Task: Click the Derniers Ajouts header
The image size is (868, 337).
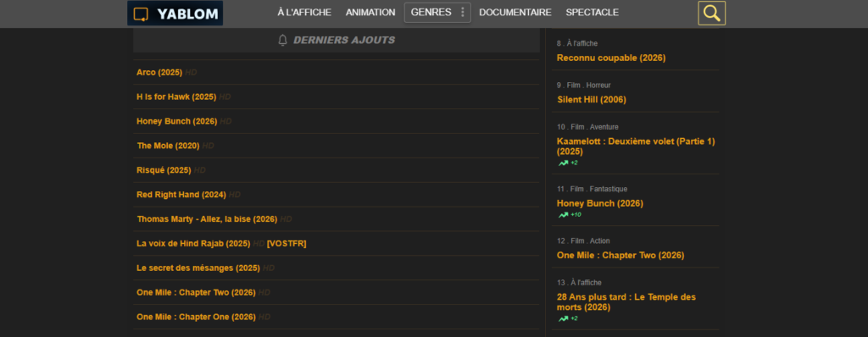Action: (337, 41)
